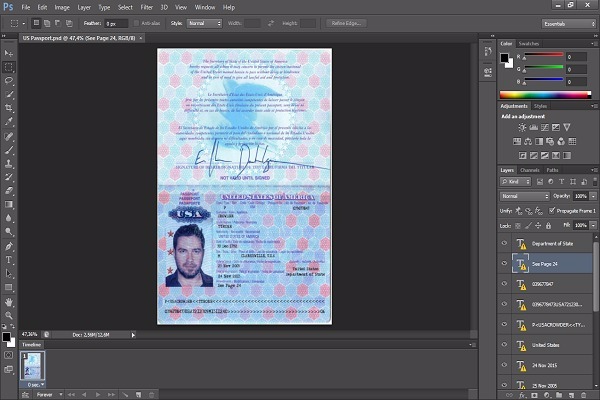Image resolution: width=600 pixels, height=400 pixels.
Task: Open the Style dropdown set to Normal
Action: pyautogui.click(x=204, y=21)
